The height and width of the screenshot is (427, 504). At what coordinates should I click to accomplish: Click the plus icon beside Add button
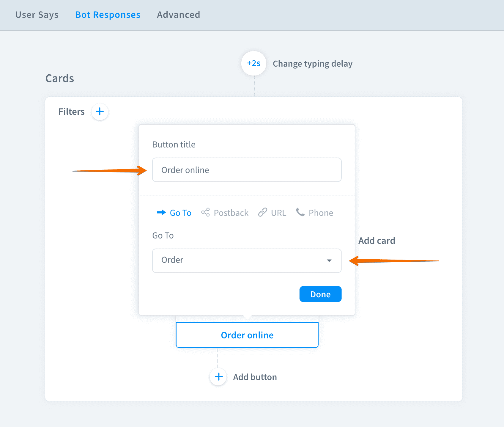point(218,377)
